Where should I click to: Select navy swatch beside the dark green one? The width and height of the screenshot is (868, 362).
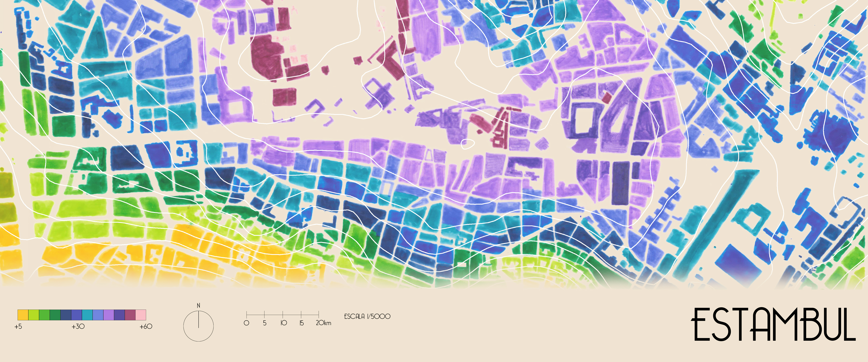coord(66,315)
